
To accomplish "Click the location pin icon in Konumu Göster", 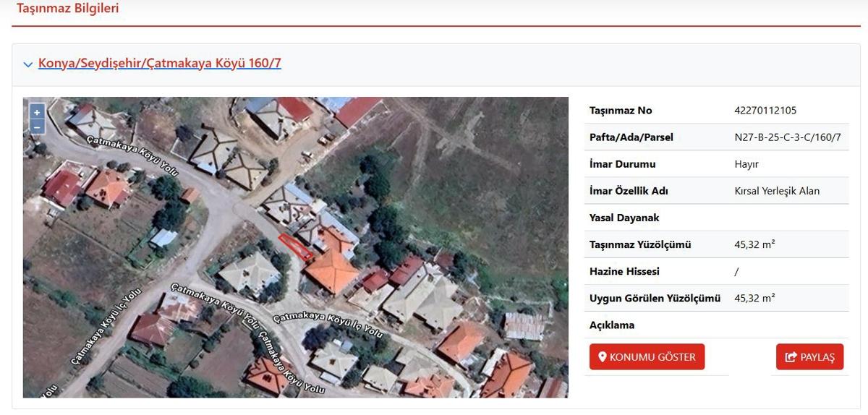I will click(x=601, y=357).
